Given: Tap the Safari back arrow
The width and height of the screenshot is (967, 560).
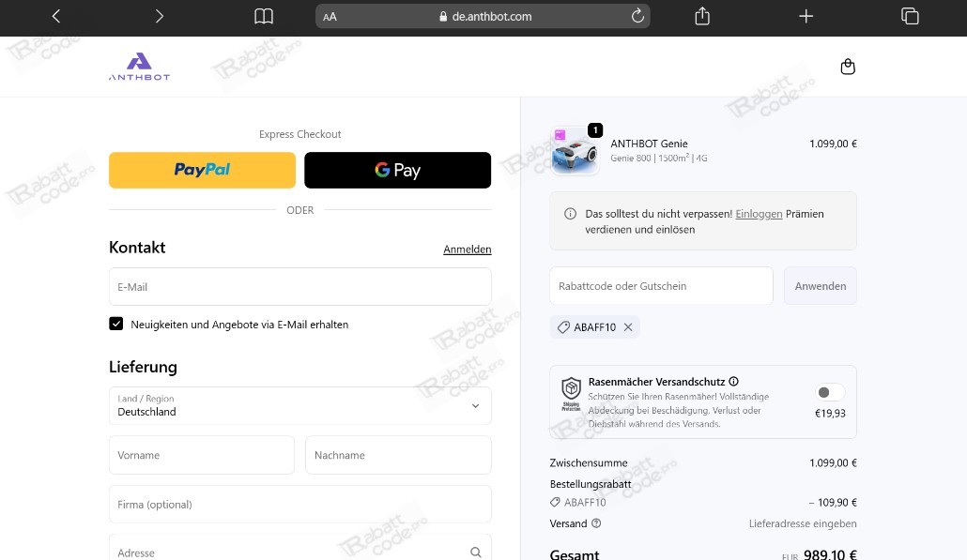Looking at the screenshot, I should (56, 16).
